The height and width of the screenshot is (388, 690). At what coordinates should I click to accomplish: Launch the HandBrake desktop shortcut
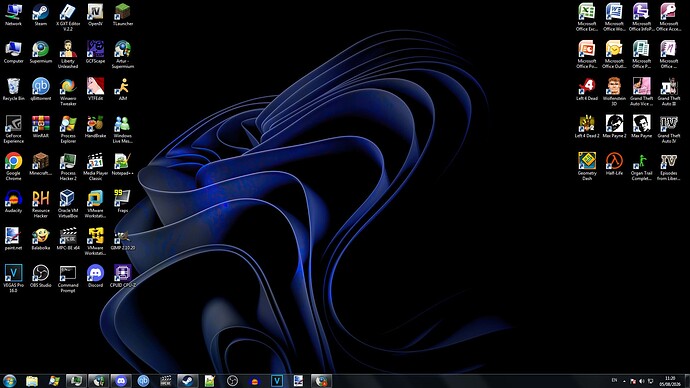(95, 127)
